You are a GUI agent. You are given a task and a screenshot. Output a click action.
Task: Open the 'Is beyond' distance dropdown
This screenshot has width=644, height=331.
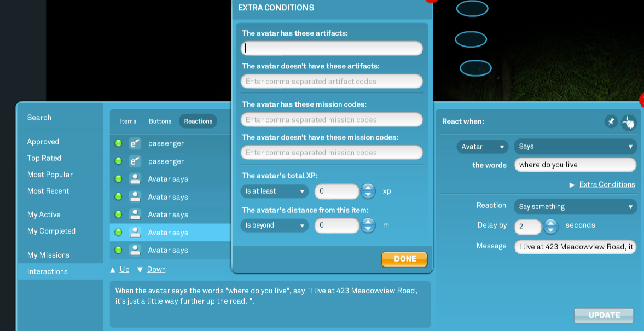pyautogui.click(x=274, y=225)
